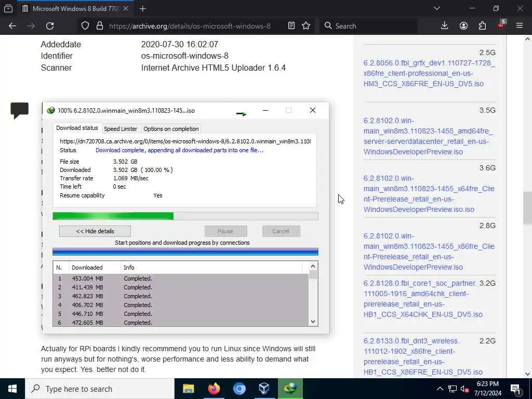List all tabs dropdown arrow
Image resolution: width=532 pixels, height=399 pixels.
tap(437, 8)
